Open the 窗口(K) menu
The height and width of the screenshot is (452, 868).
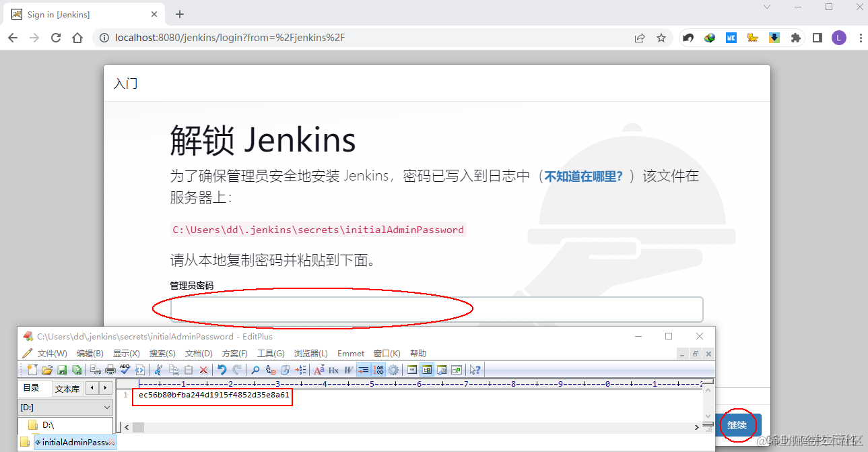pyautogui.click(x=387, y=354)
